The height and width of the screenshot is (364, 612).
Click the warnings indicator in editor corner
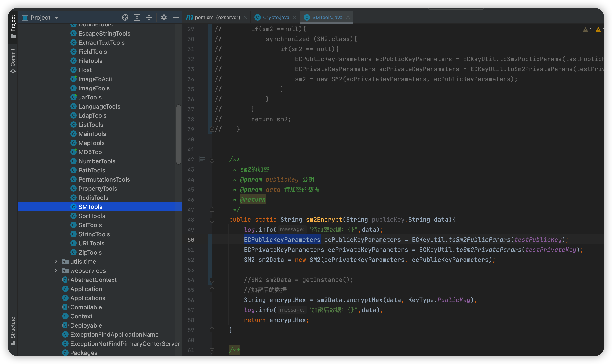tap(587, 30)
